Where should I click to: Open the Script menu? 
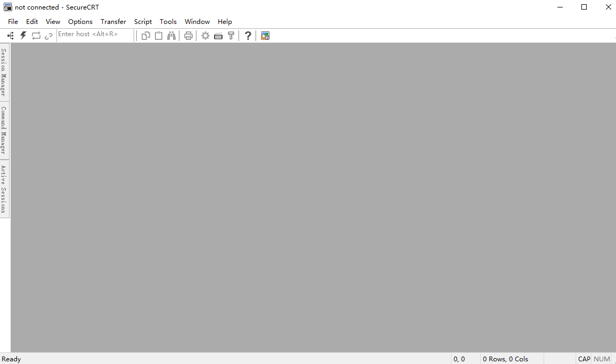pyautogui.click(x=143, y=22)
